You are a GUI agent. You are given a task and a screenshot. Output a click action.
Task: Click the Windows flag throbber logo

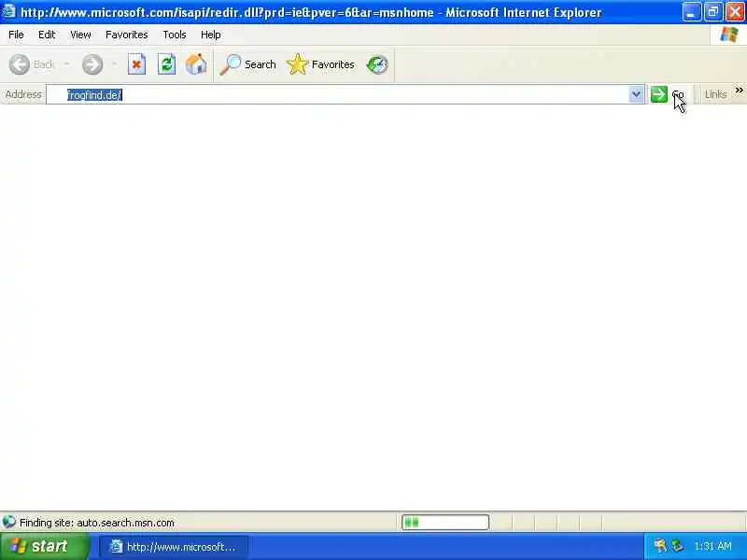728,35
